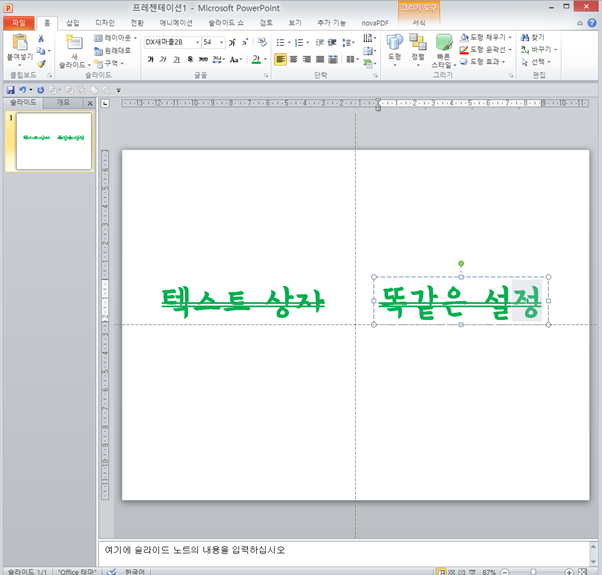Click the decrease list level icon
The height and width of the screenshot is (575, 602).
coord(319,42)
